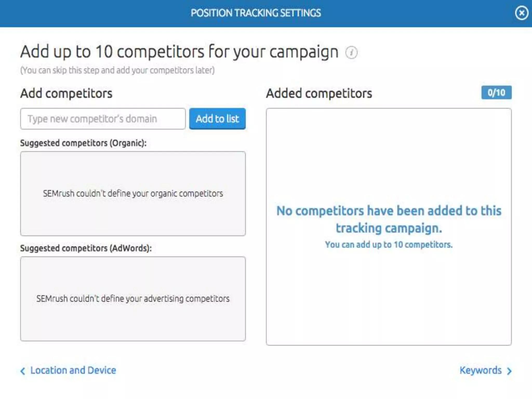Click the Add to list button

point(217,119)
